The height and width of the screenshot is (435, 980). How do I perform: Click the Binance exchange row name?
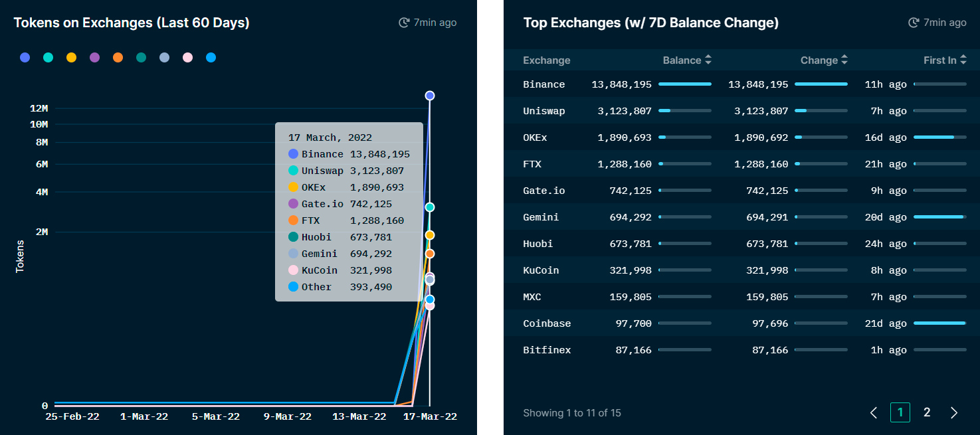point(543,84)
